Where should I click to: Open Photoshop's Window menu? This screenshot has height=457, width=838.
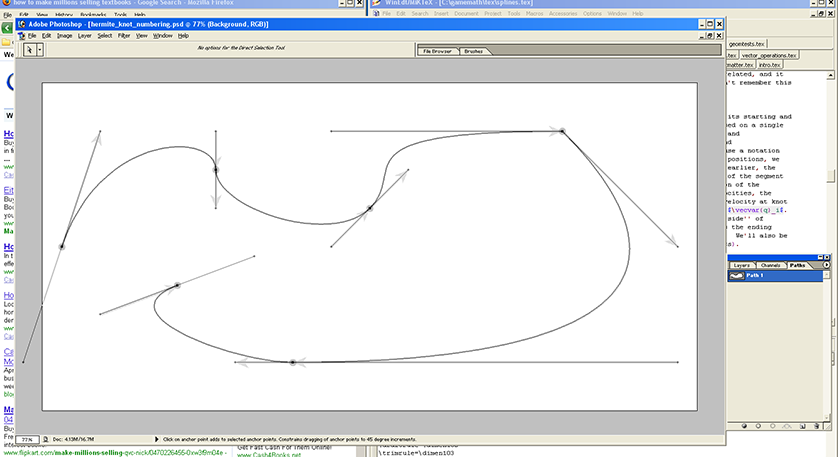pyautogui.click(x=162, y=36)
